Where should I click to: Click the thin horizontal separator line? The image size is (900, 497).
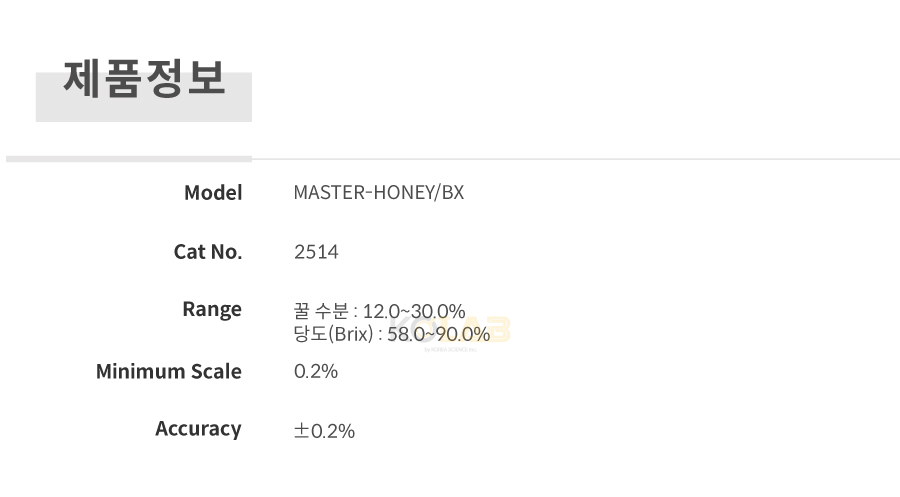(576, 159)
